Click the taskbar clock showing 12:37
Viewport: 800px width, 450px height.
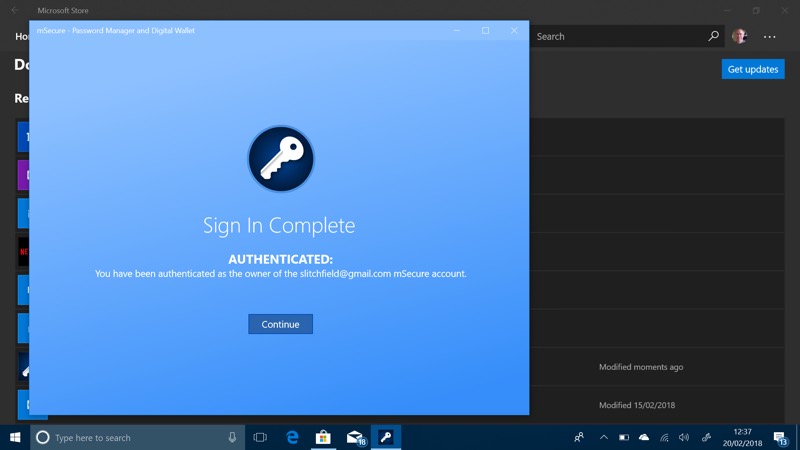[x=742, y=437]
